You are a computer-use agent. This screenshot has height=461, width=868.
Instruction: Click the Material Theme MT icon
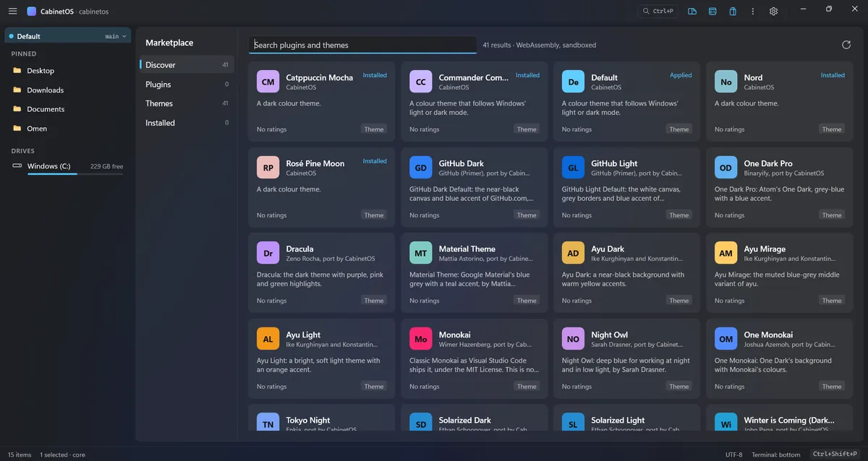click(x=421, y=253)
